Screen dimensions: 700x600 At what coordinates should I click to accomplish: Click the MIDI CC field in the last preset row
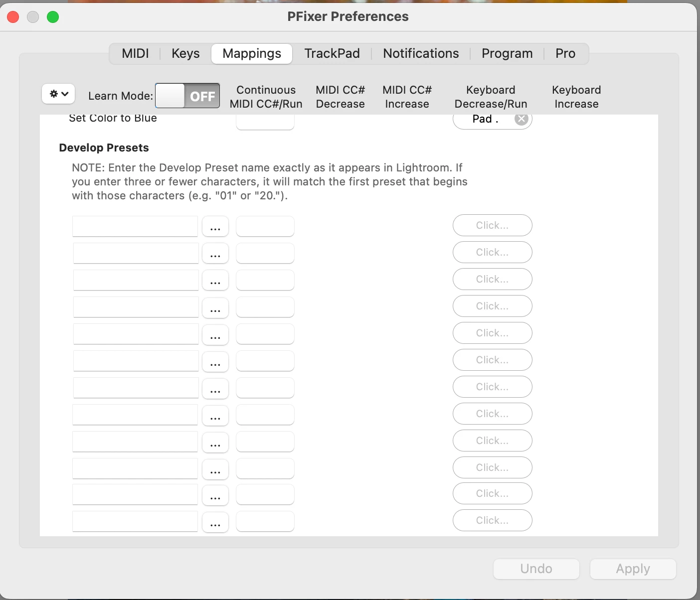(x=265, y=521)
